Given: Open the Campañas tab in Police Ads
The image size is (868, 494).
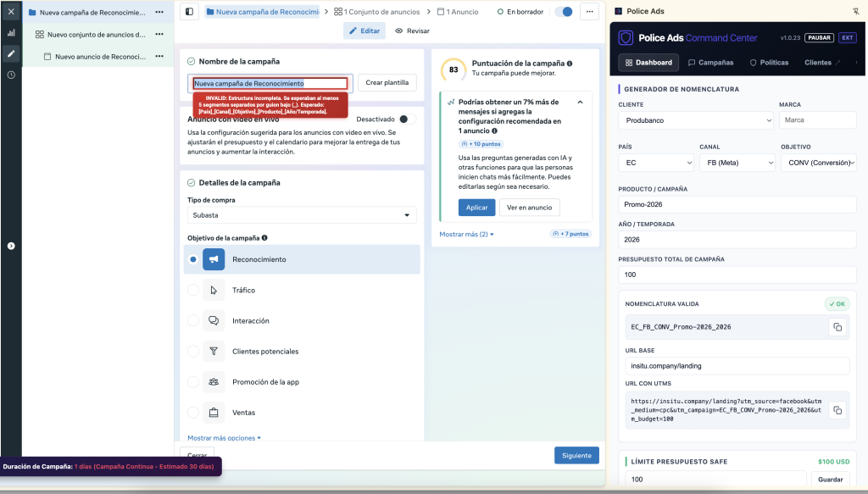Looking at the screenshot, I should point(711,63).
